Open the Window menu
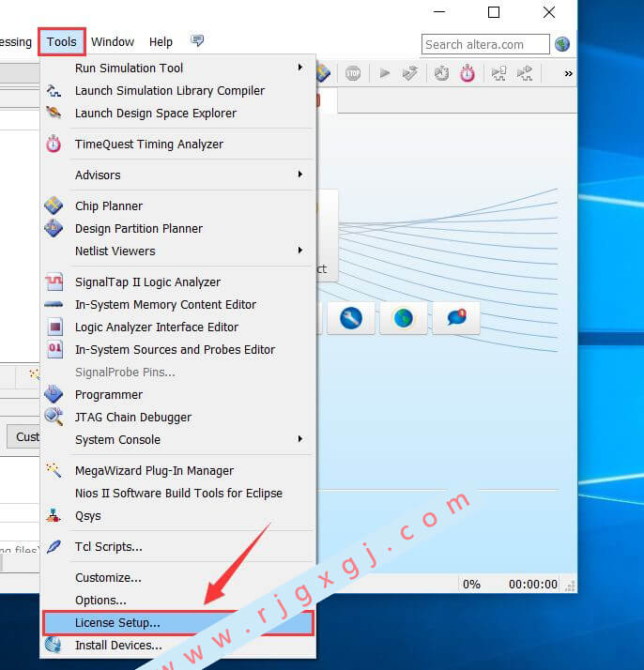The height and width of the screenshot is (670, 644). click(113, 42)
